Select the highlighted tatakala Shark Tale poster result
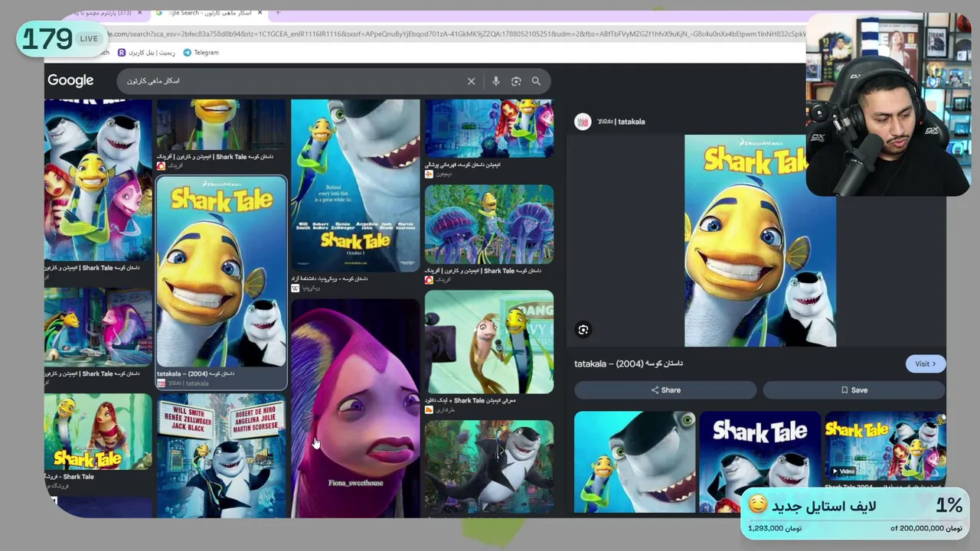Image resolution: width=980 pixels, height=551 pixels. click(221, 272)
